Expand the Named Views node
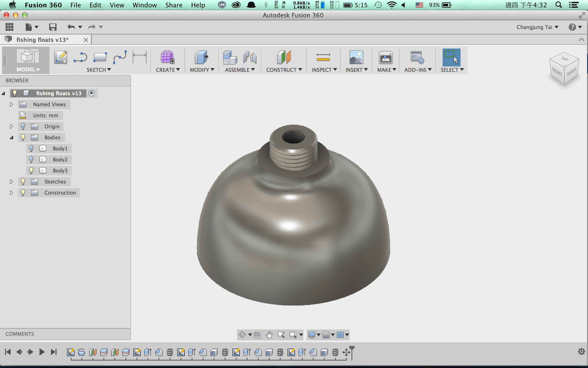Viewport: 588px width, 368px height. coord(11,104)
